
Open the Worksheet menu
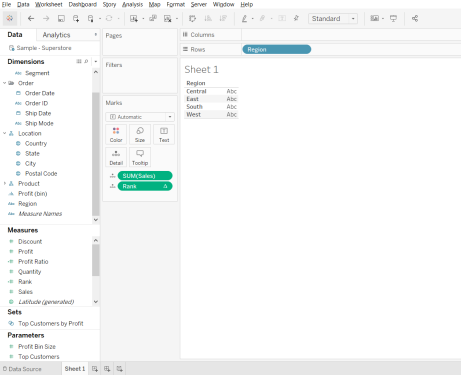coord(49,4)
